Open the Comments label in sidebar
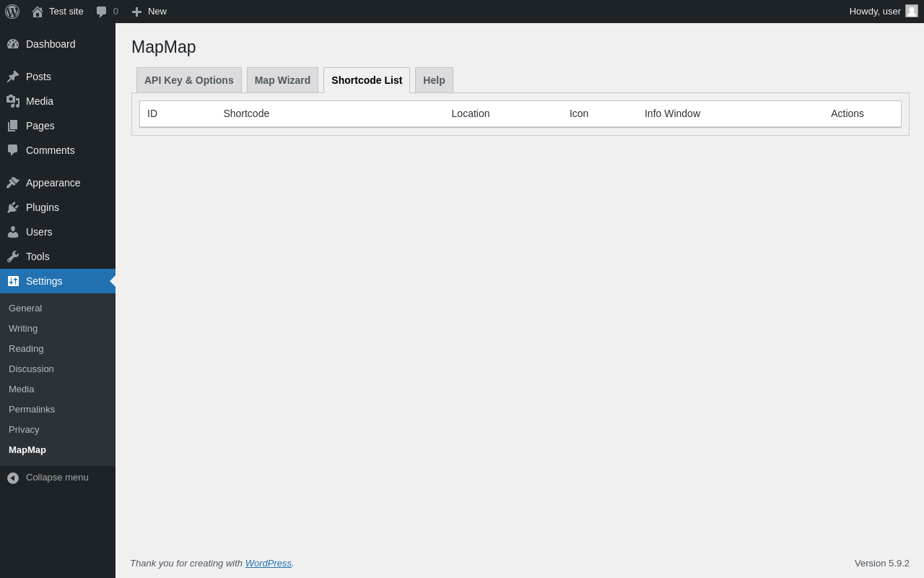Image resolution: width=924 pixels, height=578 pixels. [51, 150]
